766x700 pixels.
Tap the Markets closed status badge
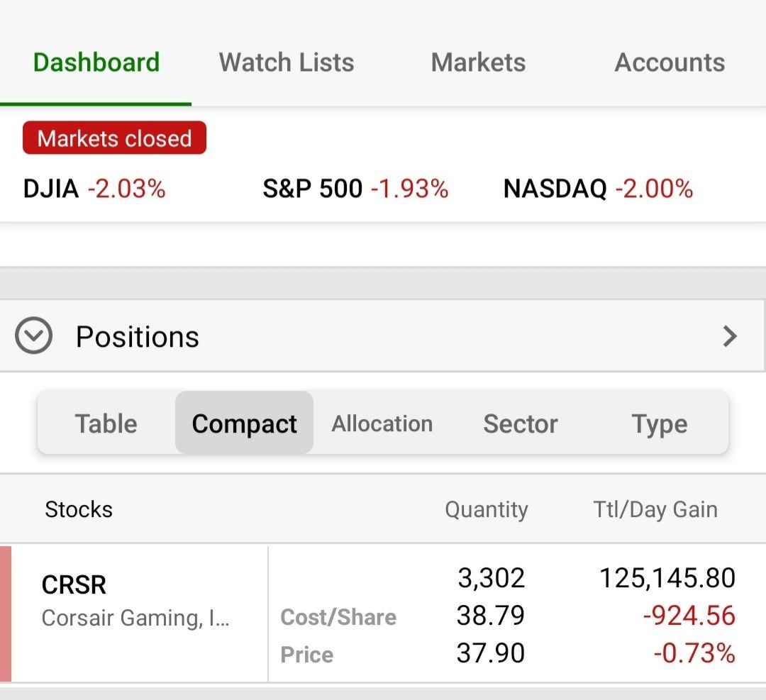(x=114, y=138)
